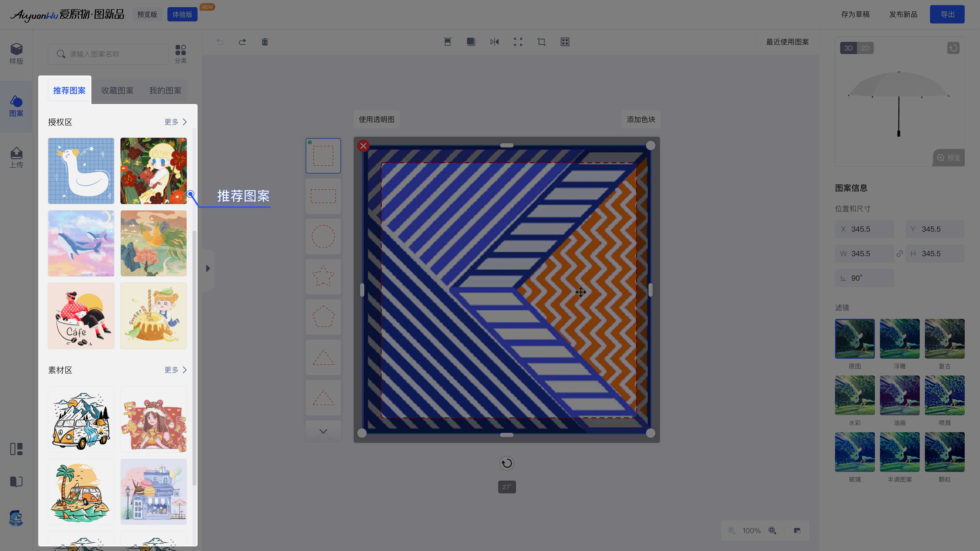Switch to 我的图案 tab

click(165, 91)
